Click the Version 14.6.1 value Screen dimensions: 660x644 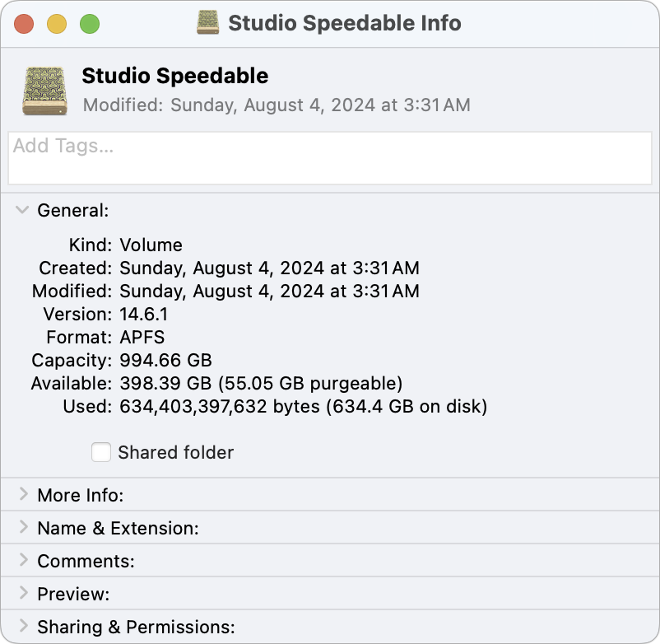tap(146, 314)
